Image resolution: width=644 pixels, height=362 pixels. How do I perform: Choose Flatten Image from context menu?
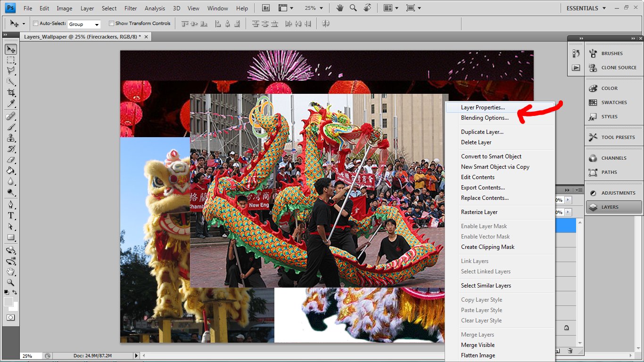pyautogui.click(x=478, y=355)
